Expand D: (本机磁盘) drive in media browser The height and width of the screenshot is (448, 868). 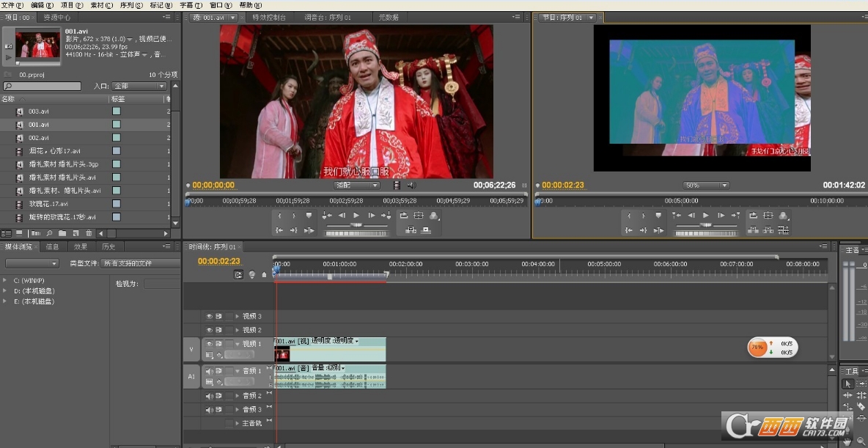click(x=5, y=291)
